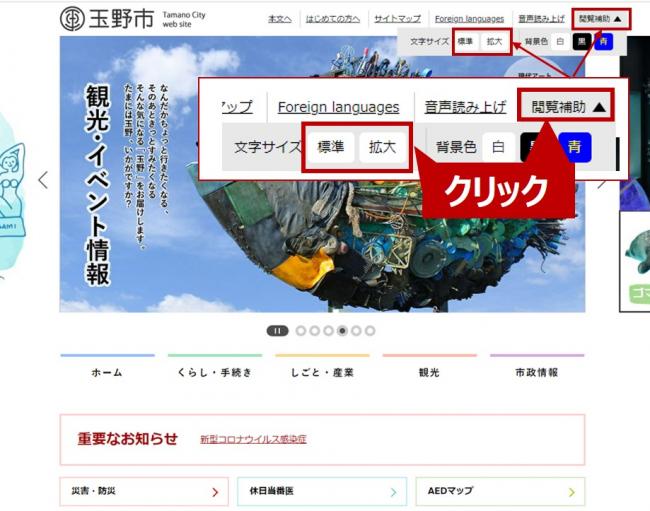Image resolution: width=650 pixels, height=511 pixels.
Task: Choose the black 黒 background swatch in header
Action: (582, 41)
